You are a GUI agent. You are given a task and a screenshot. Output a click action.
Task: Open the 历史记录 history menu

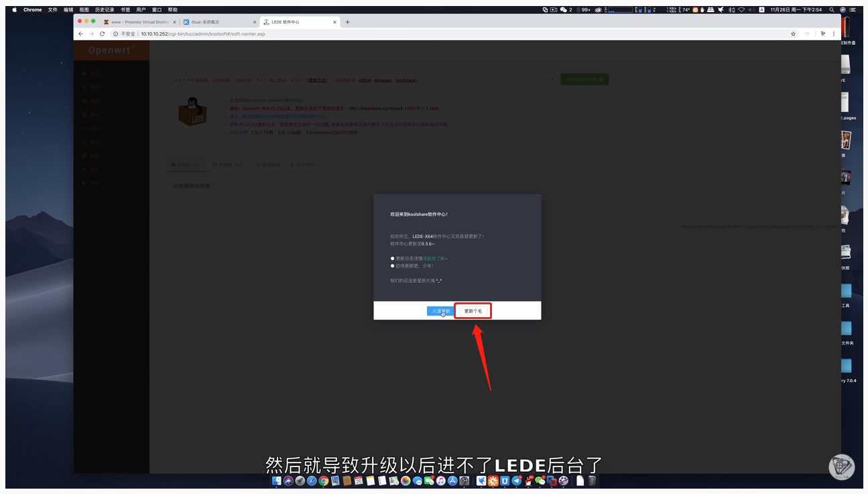pyautogui.click(x=105, y=10)
